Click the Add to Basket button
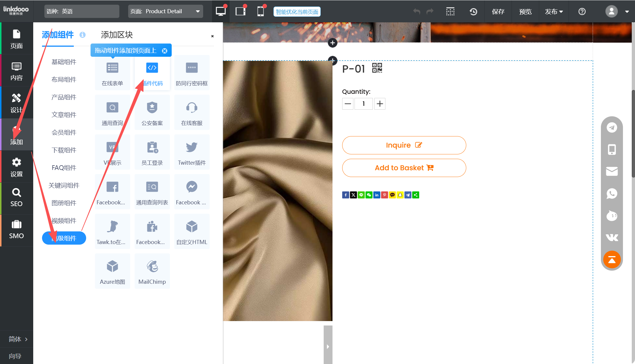635x364 pixels. [404, 168]
